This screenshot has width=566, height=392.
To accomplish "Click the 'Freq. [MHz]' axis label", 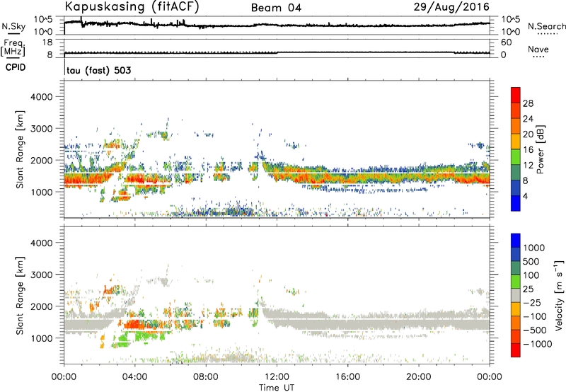I will coord(13,47).
